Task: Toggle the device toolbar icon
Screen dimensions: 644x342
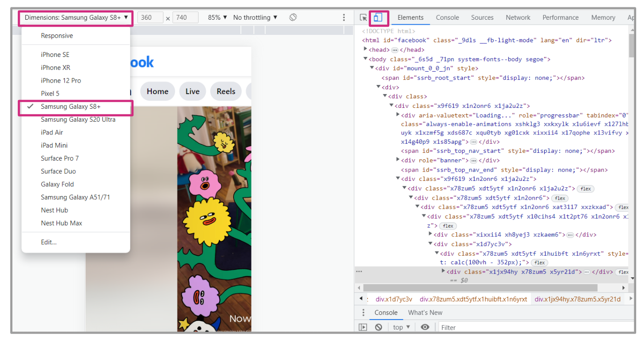Action: [378, 17]
